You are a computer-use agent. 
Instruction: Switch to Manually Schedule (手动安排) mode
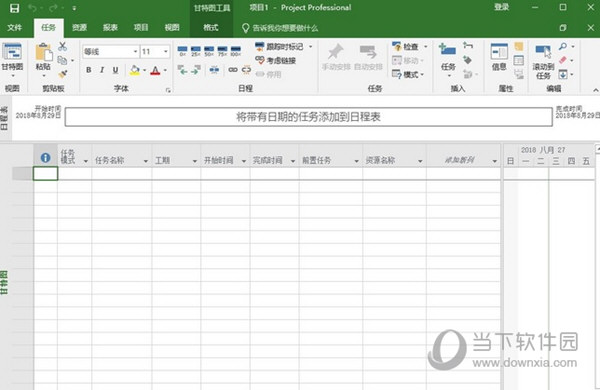(336, 57)
